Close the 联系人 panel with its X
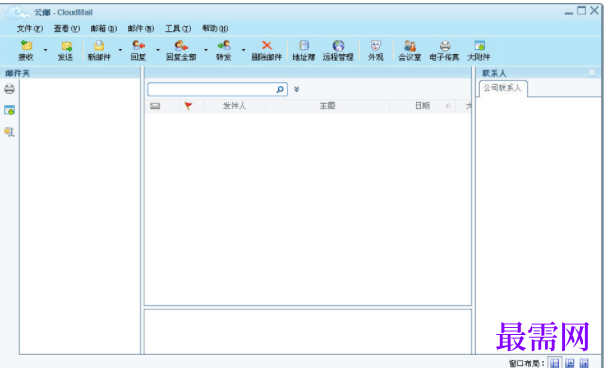Viewport: 608px width, 368px height. (592, 73)
